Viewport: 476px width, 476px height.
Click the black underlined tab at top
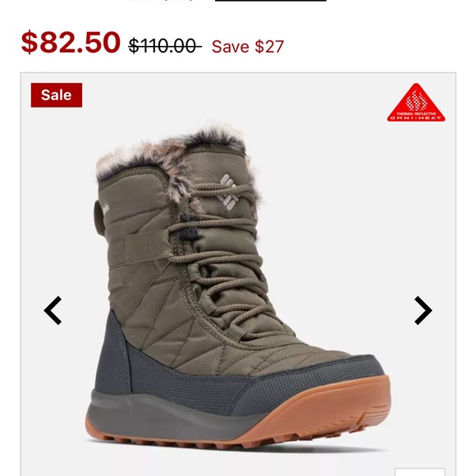[x=271, y=1]
